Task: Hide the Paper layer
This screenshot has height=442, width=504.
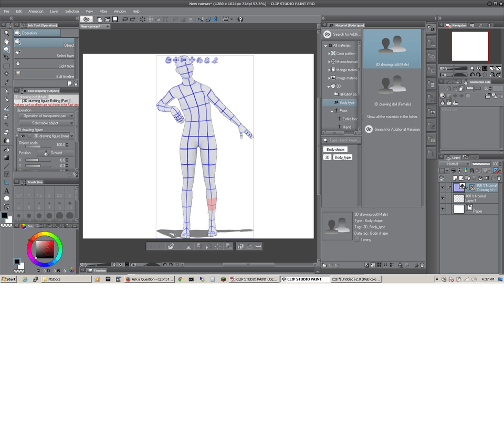Action: tap(443, 209)
